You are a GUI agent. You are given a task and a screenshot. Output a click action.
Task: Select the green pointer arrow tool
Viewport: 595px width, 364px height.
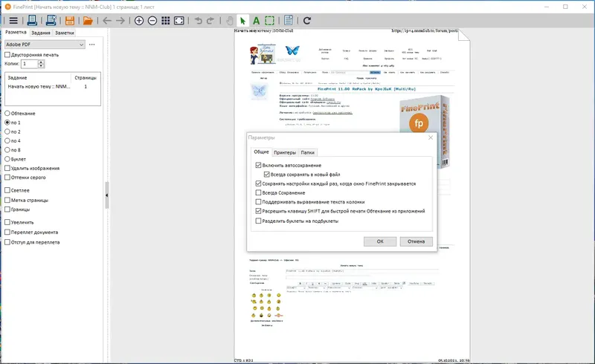click(x=243, y=21)
